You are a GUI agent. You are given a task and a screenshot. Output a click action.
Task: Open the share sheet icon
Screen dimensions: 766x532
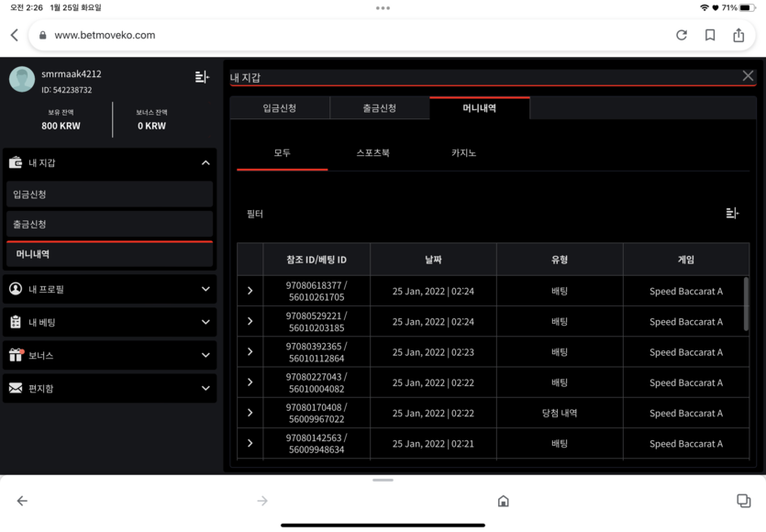[x=738, y=35]
